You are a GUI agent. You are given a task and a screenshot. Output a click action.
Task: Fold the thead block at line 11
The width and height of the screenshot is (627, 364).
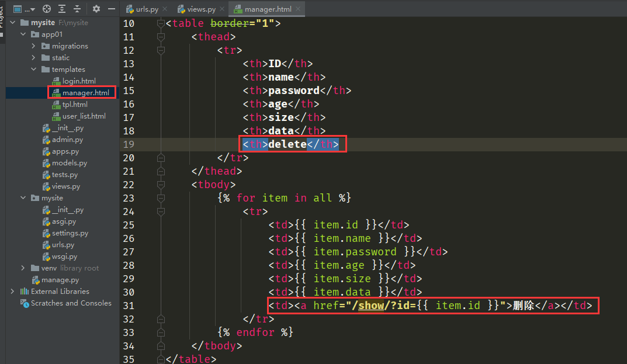[x=161, y=37]
